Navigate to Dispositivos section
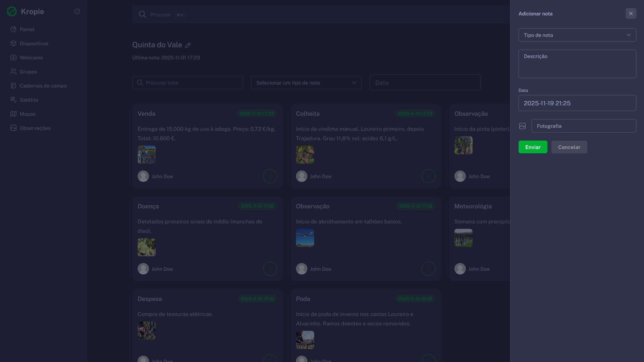Viewport: 644px width, 362px height. coord(34,44)
